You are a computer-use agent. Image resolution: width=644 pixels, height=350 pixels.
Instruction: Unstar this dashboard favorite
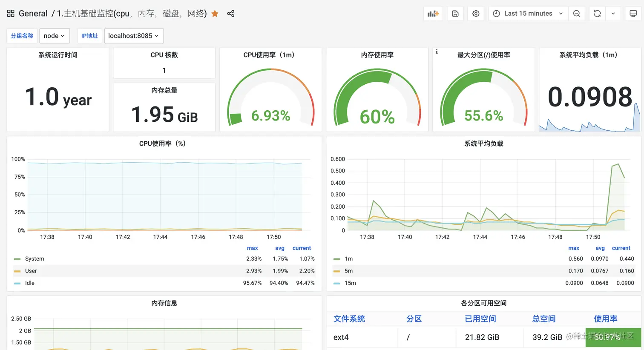(x=215, y=14)
